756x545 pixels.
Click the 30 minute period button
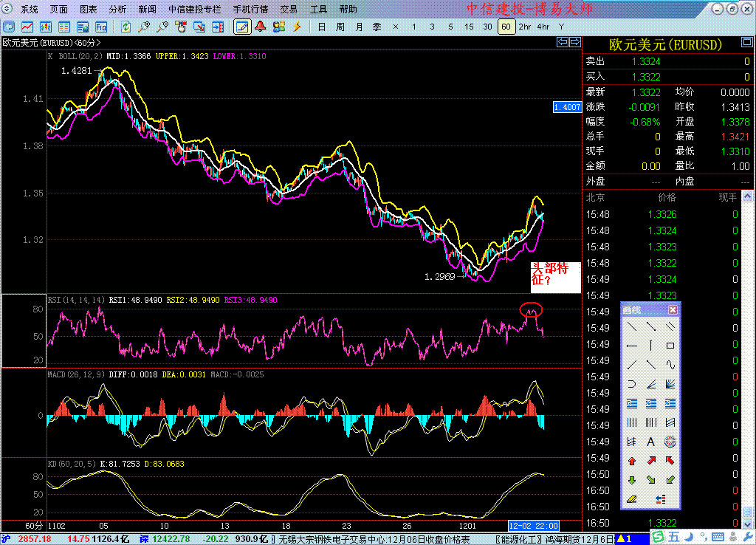coord(487,27)
